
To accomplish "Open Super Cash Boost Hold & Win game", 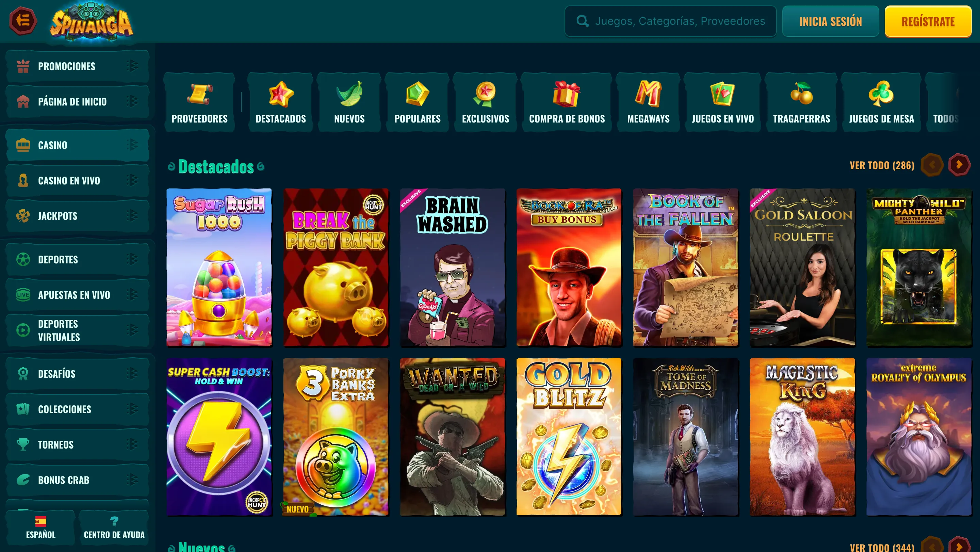I will click(219, 437).
